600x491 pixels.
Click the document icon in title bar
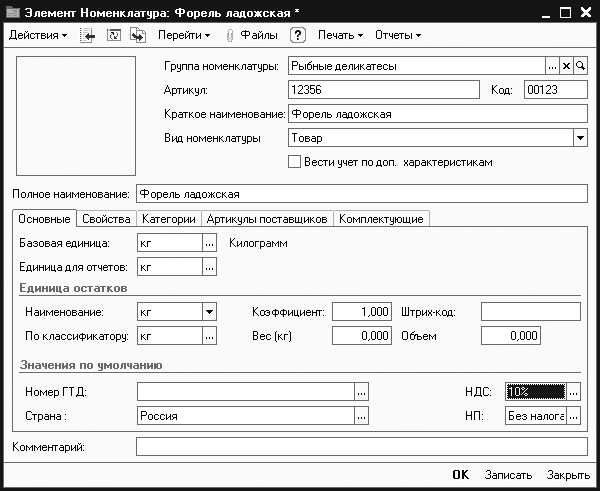point(13,12)
